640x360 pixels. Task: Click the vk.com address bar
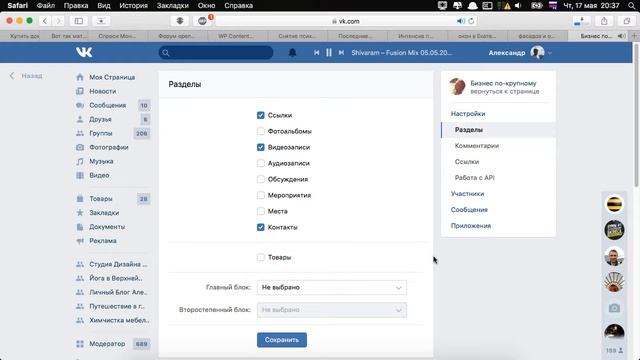click(x=345, y=21)
